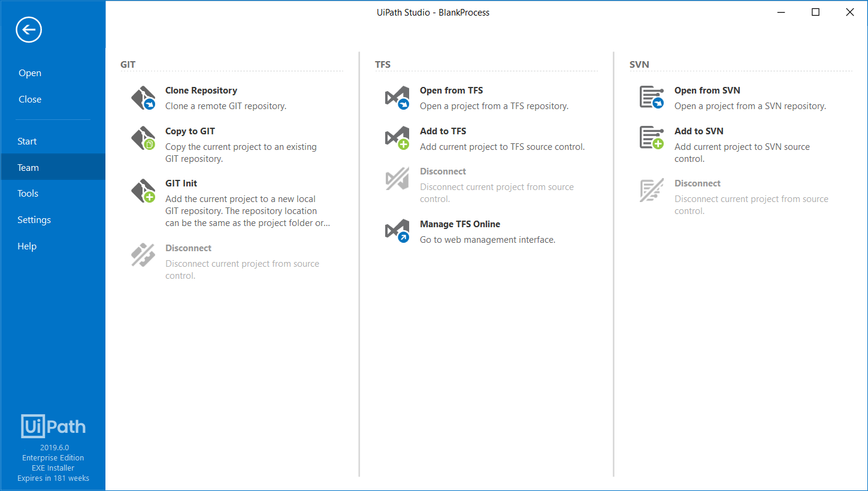868x491 pixels.
Task: Click the GIT section header
Action: [x=128, y=64]
